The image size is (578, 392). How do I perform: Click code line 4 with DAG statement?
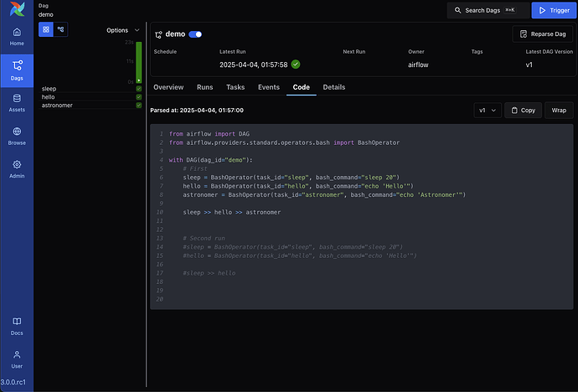pyautogui.click(x=210, y=160)
